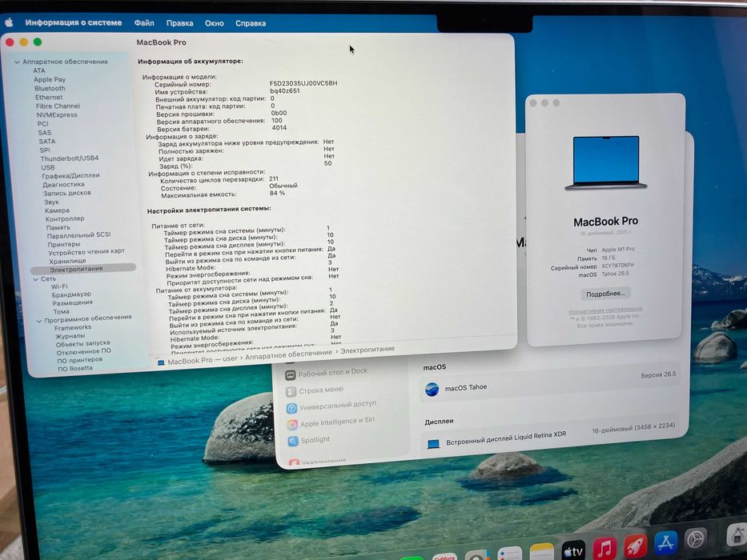
Task: Open the Reminders app in the Dock
Action: (510, 554)
